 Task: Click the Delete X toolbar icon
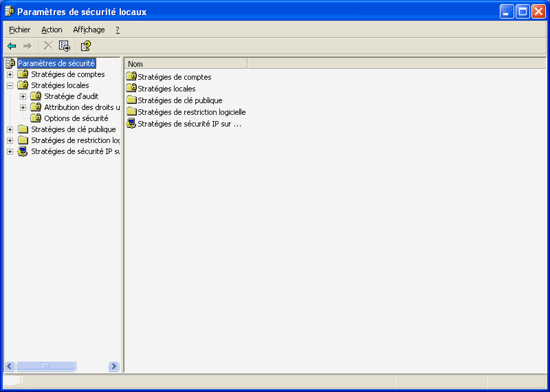(48, 45)
